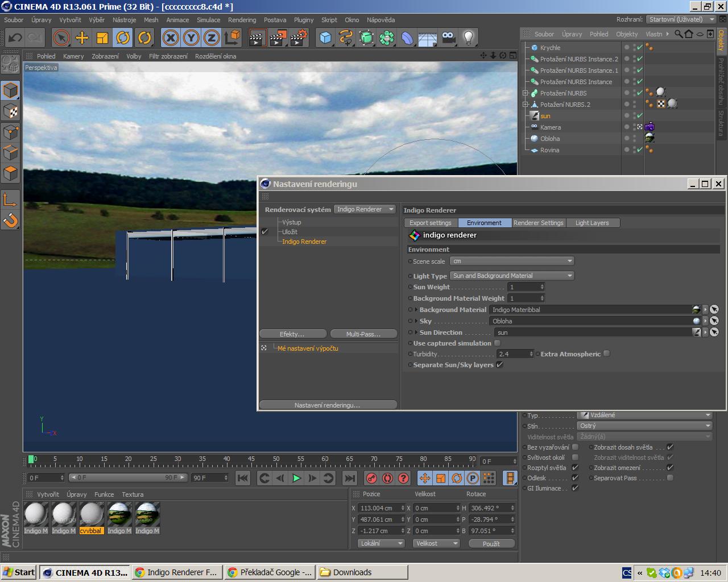Toggle the Uložit save checkbox
This screenshot has width=728, height=582.
coord(265,232)
